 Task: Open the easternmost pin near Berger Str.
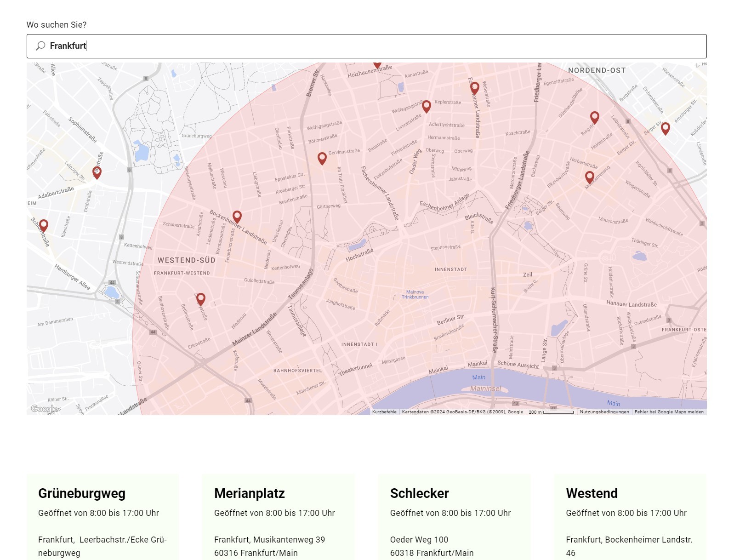pos(666,128)
